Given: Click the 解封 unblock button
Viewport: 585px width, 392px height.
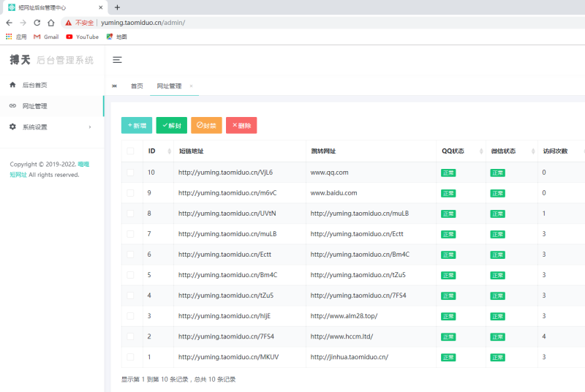Looking at the screenshot, I should [x=172, y=125].
